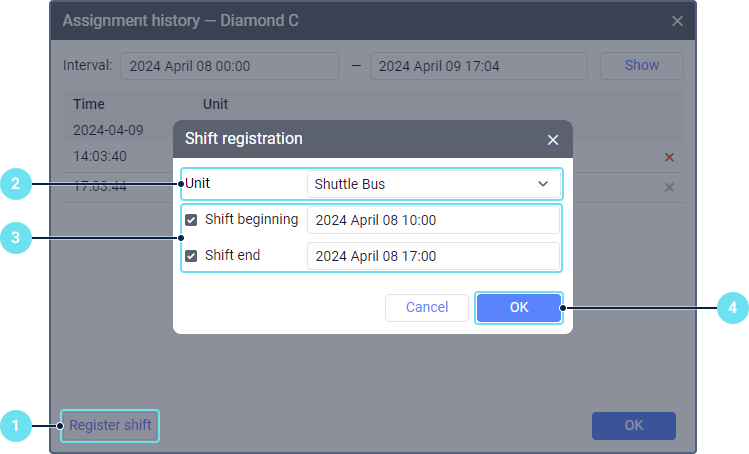Image resolution: width=749 pixels, height=454 pixels.
Task: Click callout marker number 2
Action: 15,184
